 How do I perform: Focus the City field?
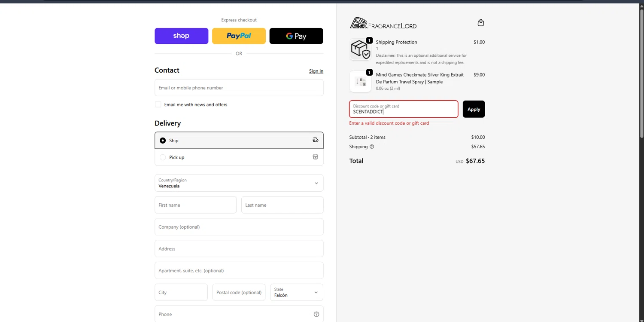point(181,292)
